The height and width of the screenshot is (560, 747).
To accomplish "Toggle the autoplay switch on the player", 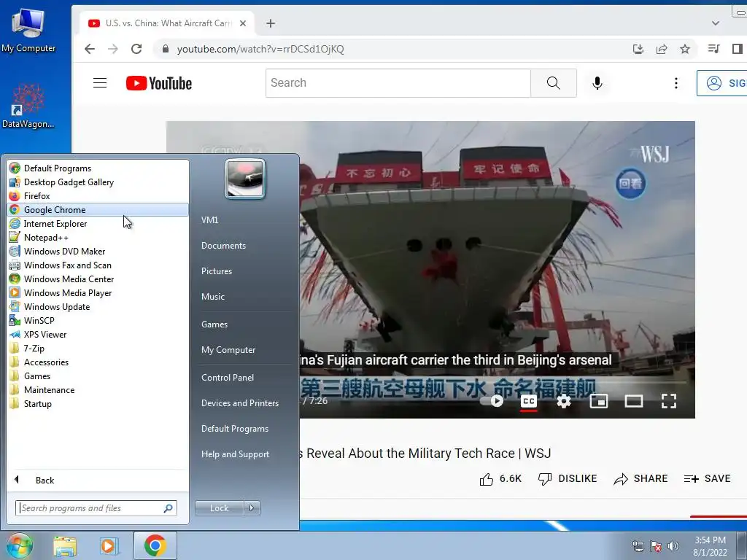I will [x=492, y=401].
